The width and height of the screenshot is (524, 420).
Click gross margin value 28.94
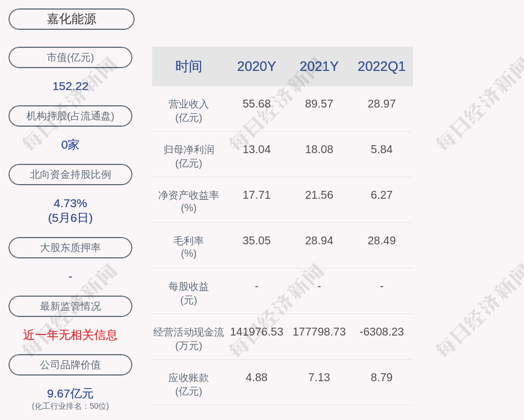click(x=319, y=241)
